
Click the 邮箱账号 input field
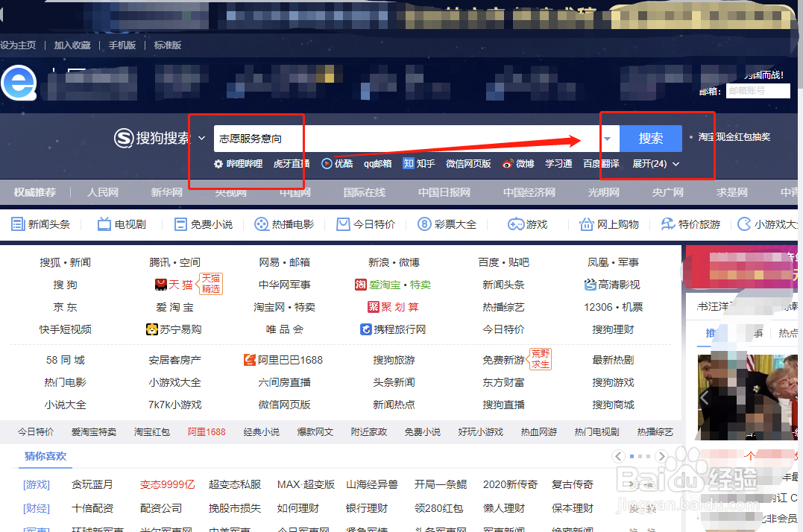point(758,91)
